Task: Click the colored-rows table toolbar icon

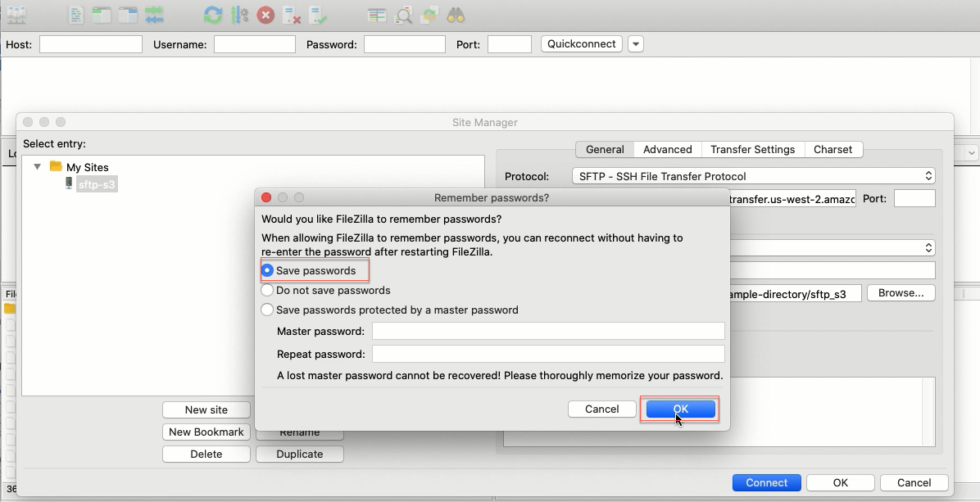Action: coord(377,15)
